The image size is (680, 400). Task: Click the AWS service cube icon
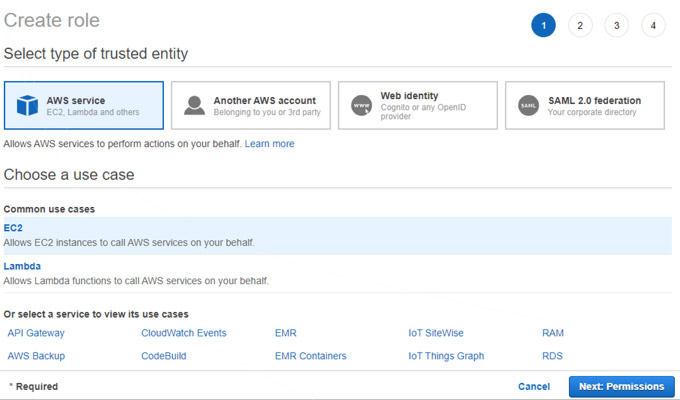(x=27, y=105)
